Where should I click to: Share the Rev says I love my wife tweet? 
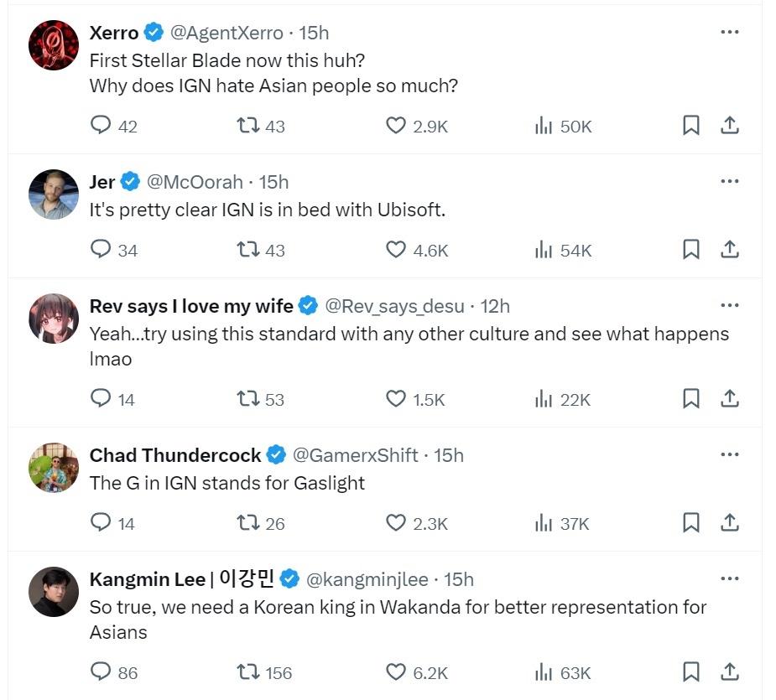pyautogui.click(x=730, y=399)
